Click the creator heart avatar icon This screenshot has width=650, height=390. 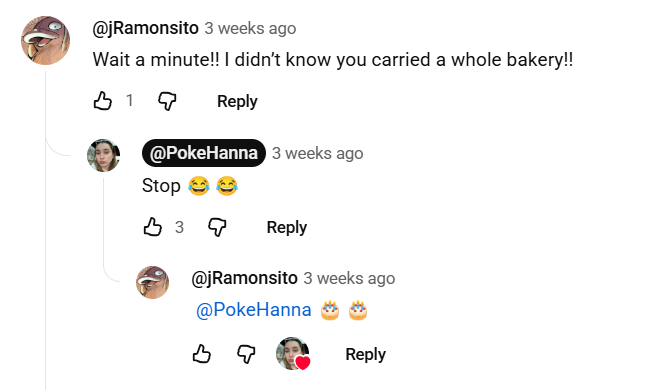(x=293, y=354)
